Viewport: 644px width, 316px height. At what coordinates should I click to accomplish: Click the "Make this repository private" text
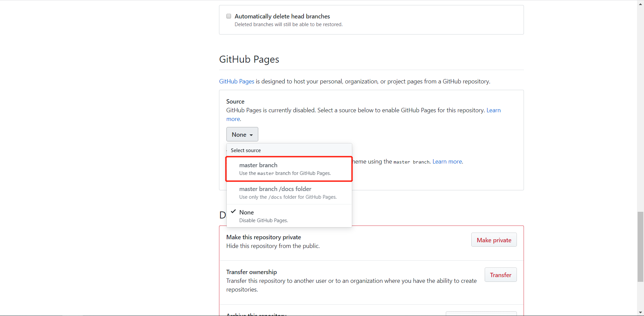tap(263, 237)
